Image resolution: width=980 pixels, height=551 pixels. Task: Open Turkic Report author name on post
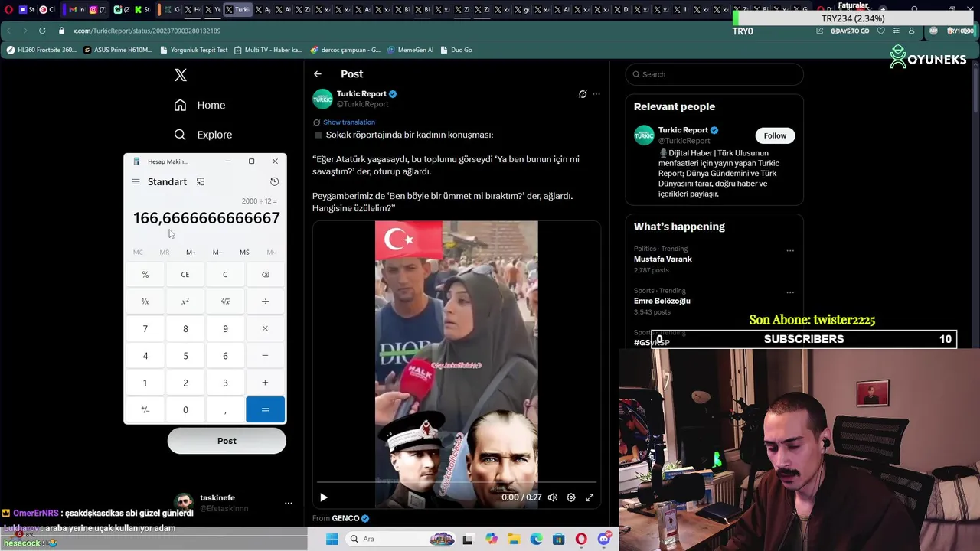[x=361, y=93]
